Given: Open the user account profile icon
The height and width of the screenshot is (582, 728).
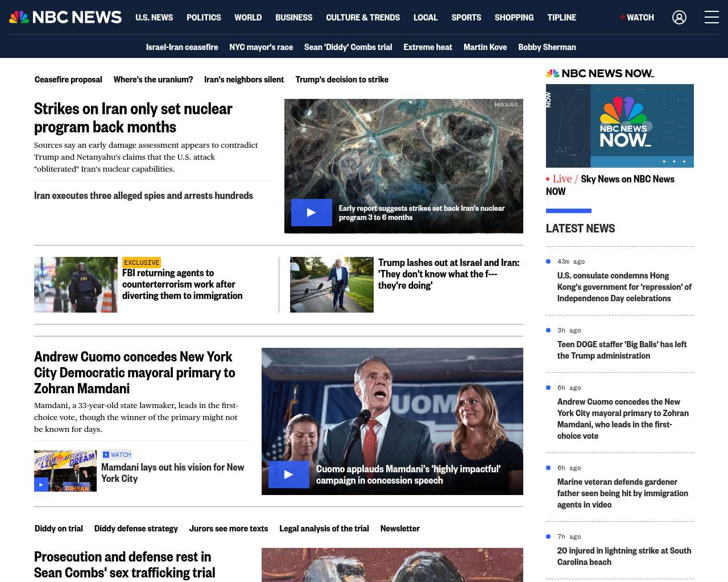Looking at the screenshot, I should [679, 18].
